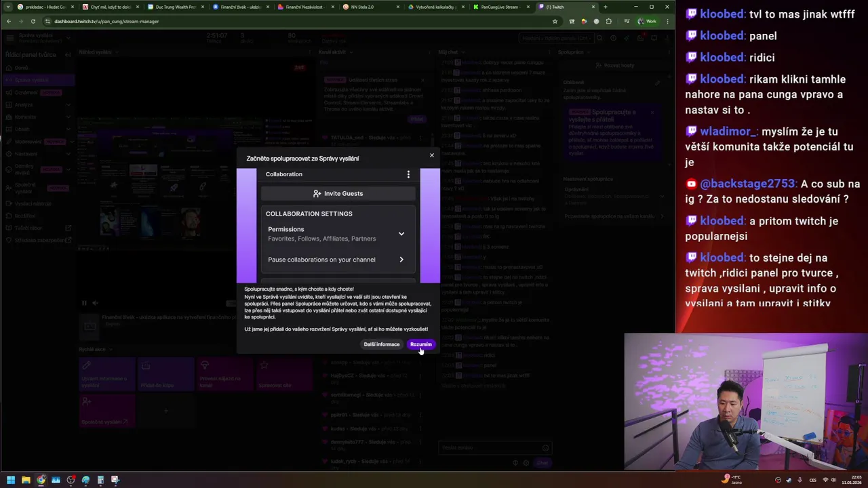The height and width of the screenshot is (488, 868).
Task: Open the Chrome three-dot menu
Action: (x=668, y=21)
